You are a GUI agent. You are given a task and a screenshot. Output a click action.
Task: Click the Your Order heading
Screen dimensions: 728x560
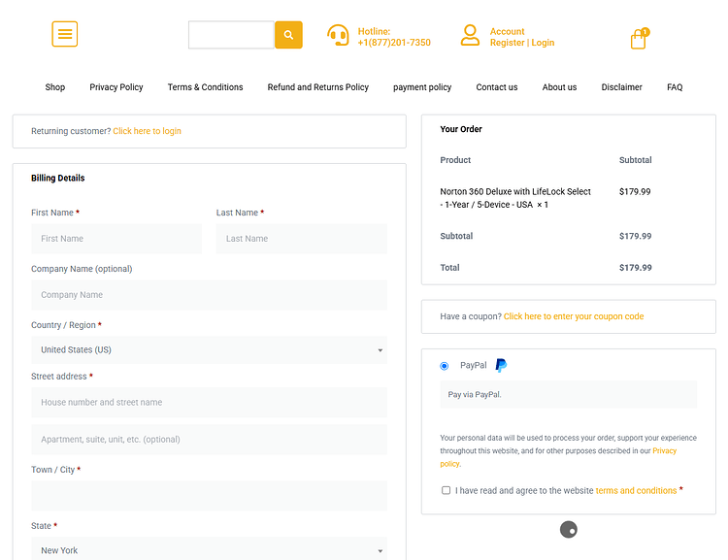point(461,129)
